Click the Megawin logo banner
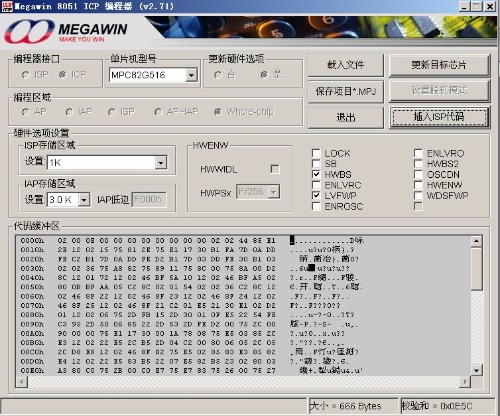 [x=66, y=32]
